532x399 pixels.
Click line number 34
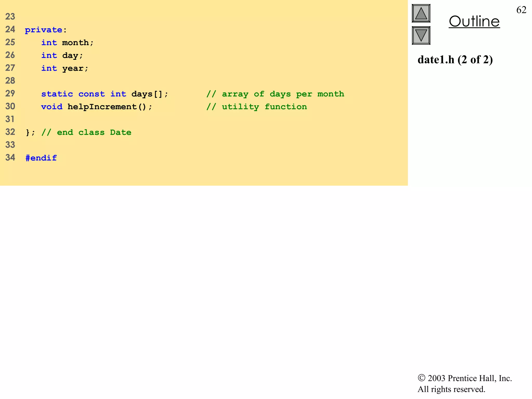click(10, 157)
